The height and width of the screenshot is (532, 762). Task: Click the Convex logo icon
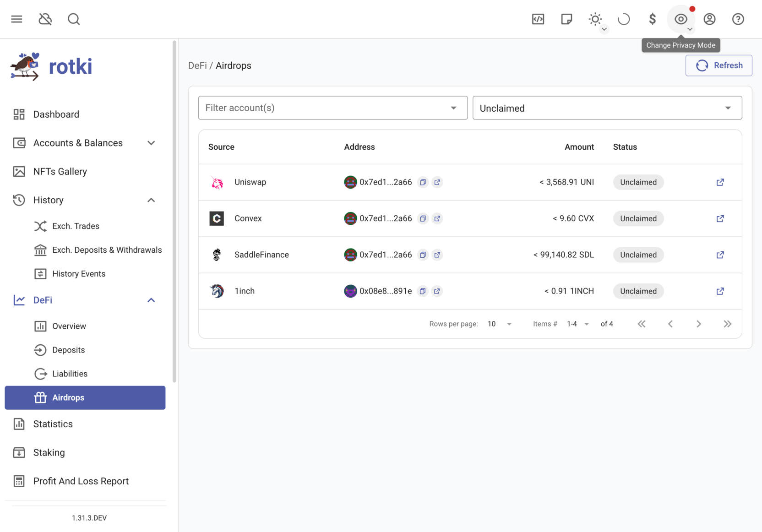217,218
